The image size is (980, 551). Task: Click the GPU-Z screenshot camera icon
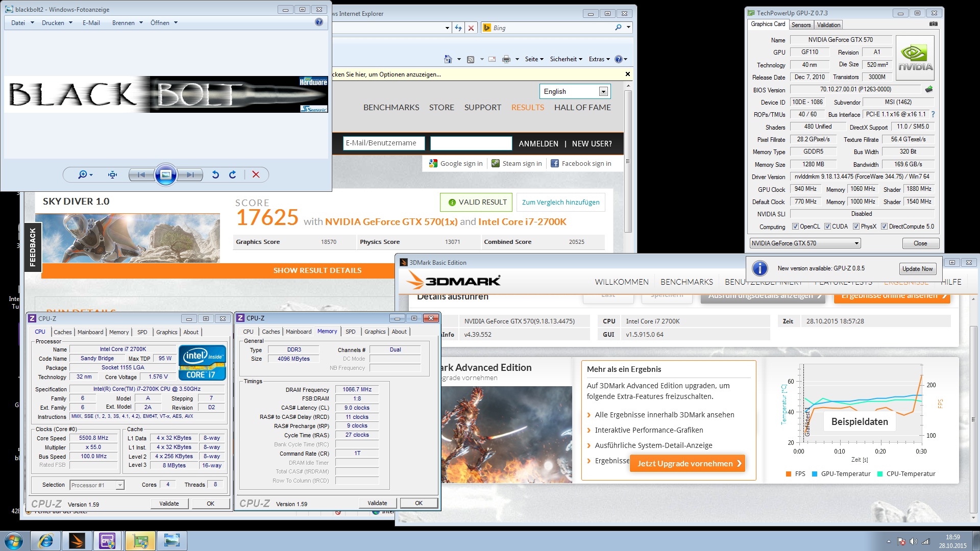pos(933,24)
